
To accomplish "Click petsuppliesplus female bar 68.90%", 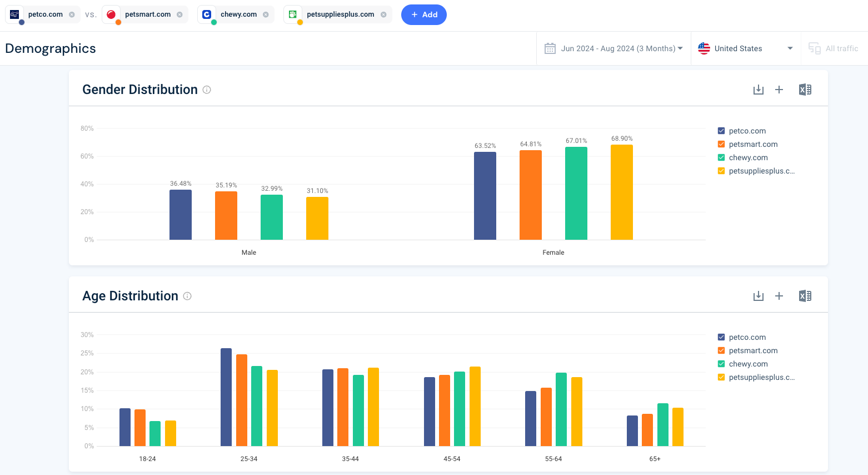I will point(622,192).
